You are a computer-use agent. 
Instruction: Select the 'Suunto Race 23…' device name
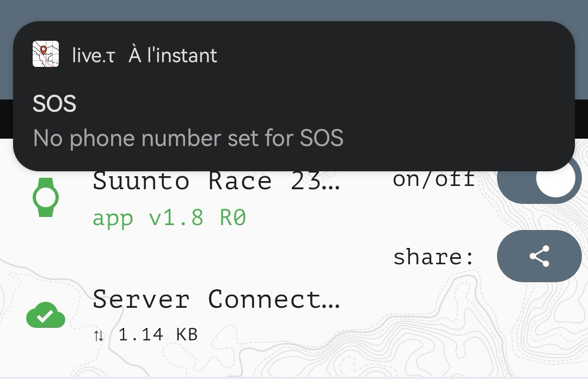(x=216, y=182)
